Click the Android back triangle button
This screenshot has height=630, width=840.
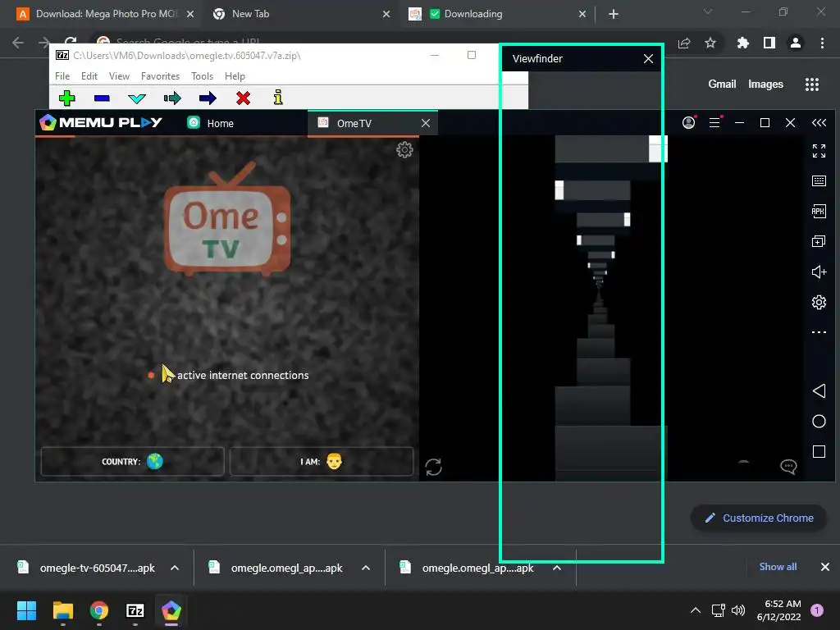click(819, 391)
